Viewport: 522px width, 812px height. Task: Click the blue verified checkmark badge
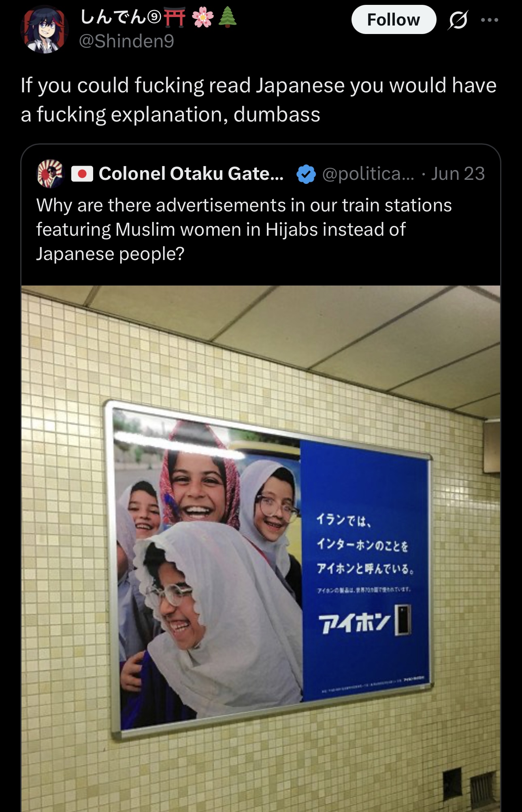(x=306, y=174)
